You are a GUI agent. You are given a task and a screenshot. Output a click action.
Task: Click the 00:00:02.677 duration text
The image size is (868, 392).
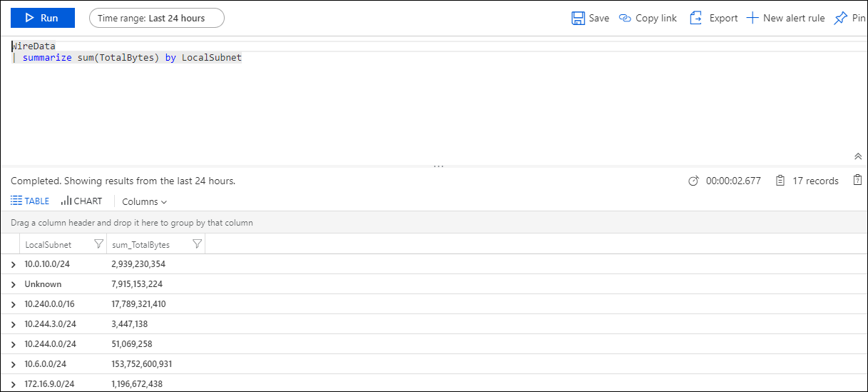tap(733, 181)
